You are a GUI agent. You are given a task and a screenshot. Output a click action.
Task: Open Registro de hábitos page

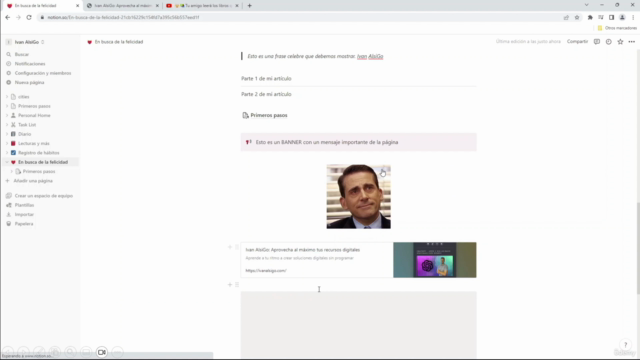38,153
